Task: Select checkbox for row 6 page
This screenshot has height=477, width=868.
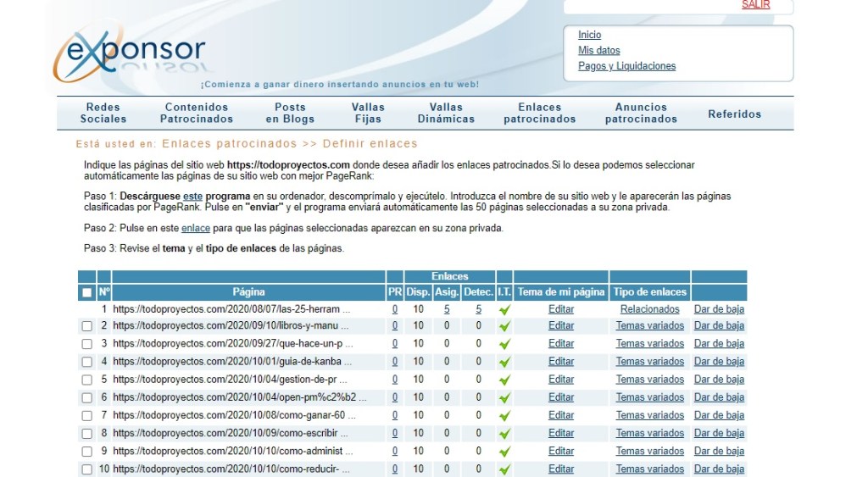Action: (x=86, y=397)
